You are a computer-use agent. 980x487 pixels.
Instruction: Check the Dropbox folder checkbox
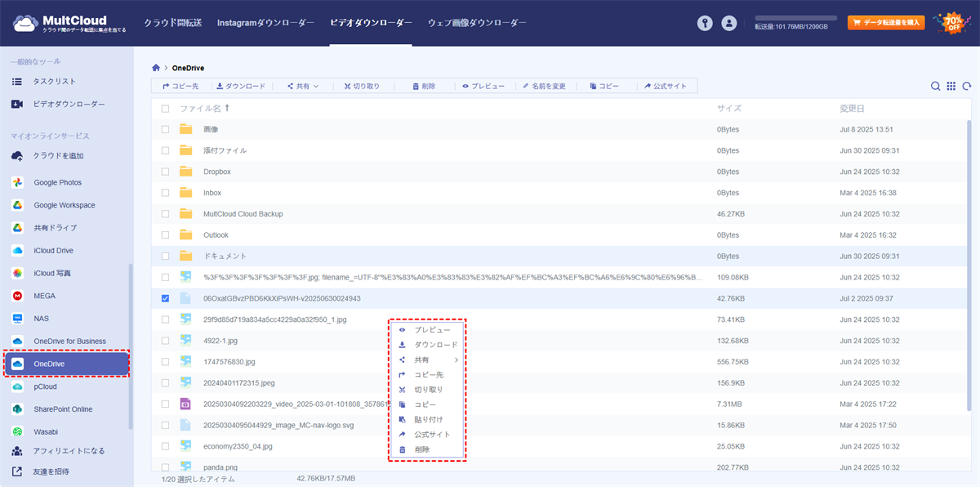[x=165, y=172]
